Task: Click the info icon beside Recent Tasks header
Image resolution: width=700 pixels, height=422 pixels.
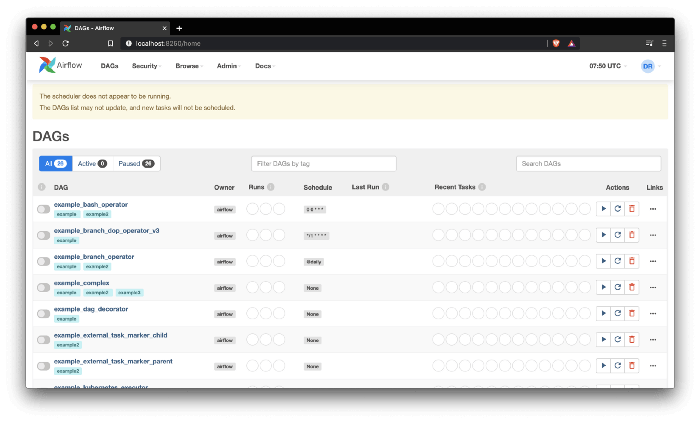Action: 482,187
